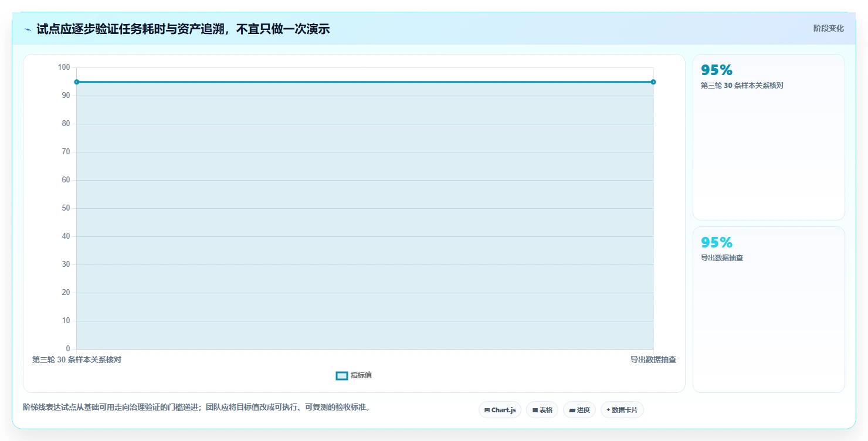The image size is (868, 441).
Task: Click the card caption 第三轮 30 条样本关系核对
Action: click(x=742, y=86)
